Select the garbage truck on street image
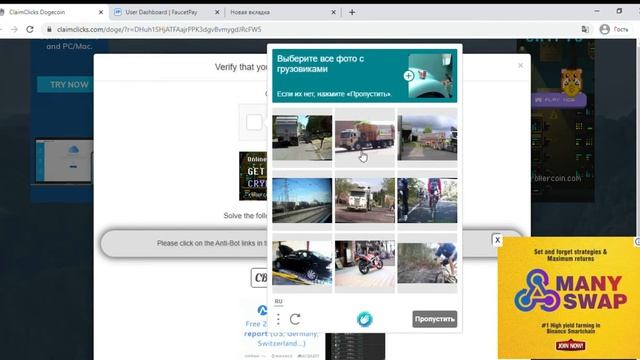Screen dimensions: 640x360 pyautogui.click(x=302, y=138)
